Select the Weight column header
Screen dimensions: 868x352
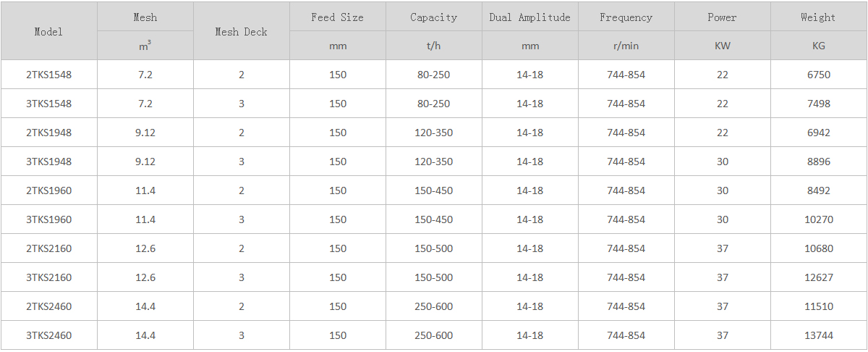pos(818,17)
